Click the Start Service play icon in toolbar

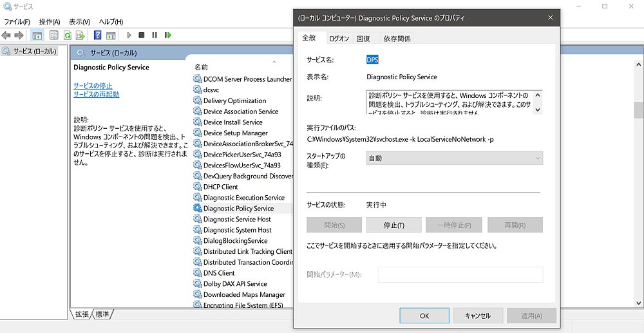pyautogui.click(x=129, y=35)
